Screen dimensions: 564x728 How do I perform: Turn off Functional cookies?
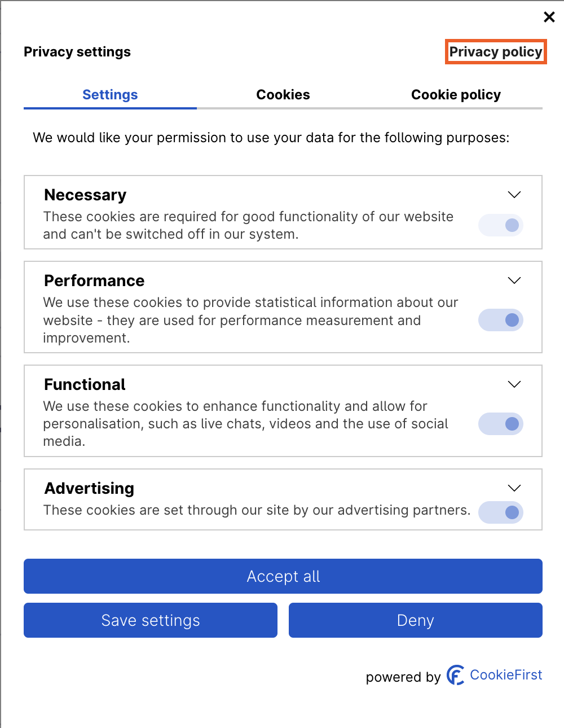click(x=501, y=424)
